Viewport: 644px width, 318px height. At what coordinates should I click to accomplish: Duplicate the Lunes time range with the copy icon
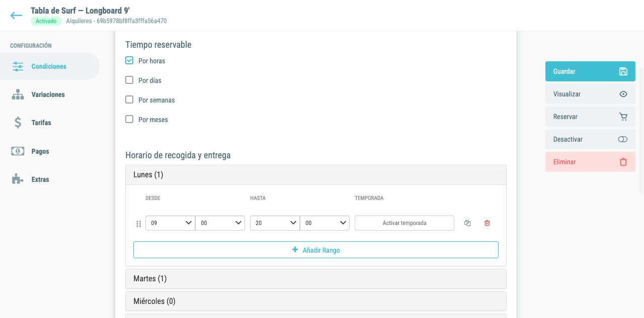pyautogui.click(x=467, y=223)
